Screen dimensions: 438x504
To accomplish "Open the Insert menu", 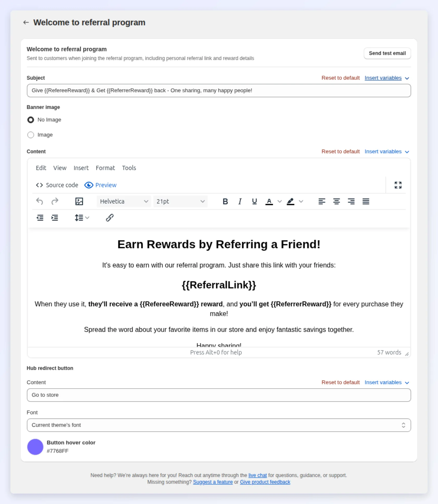I will [81, 168].
